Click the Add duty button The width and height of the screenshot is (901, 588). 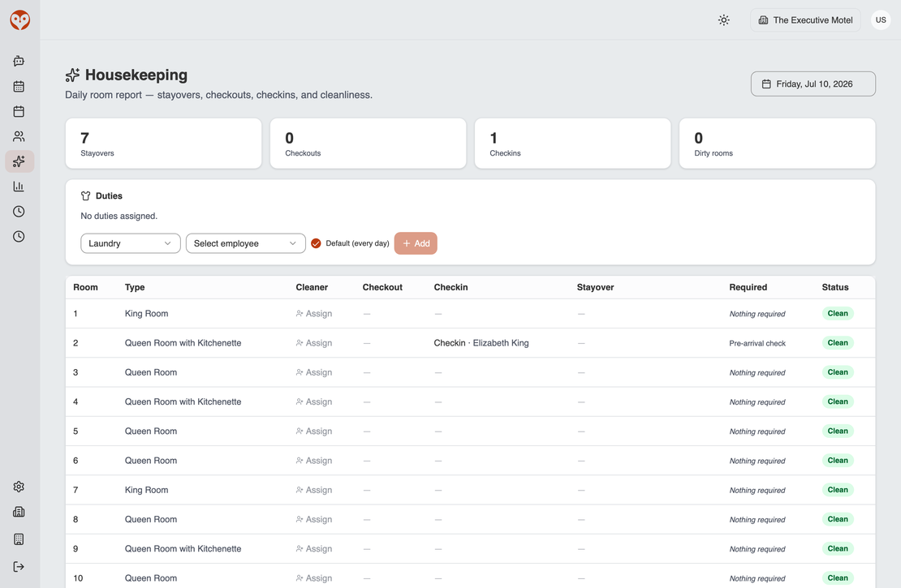click(416, 243)
